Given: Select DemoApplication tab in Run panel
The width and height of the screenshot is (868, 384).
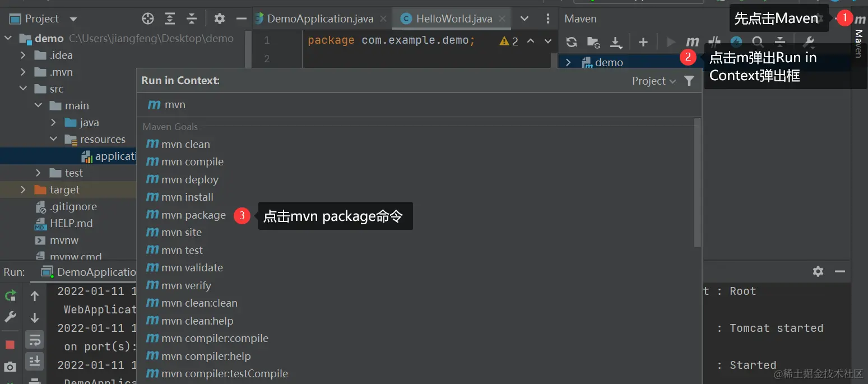Looking at the screenshot, I should [90, 272].
